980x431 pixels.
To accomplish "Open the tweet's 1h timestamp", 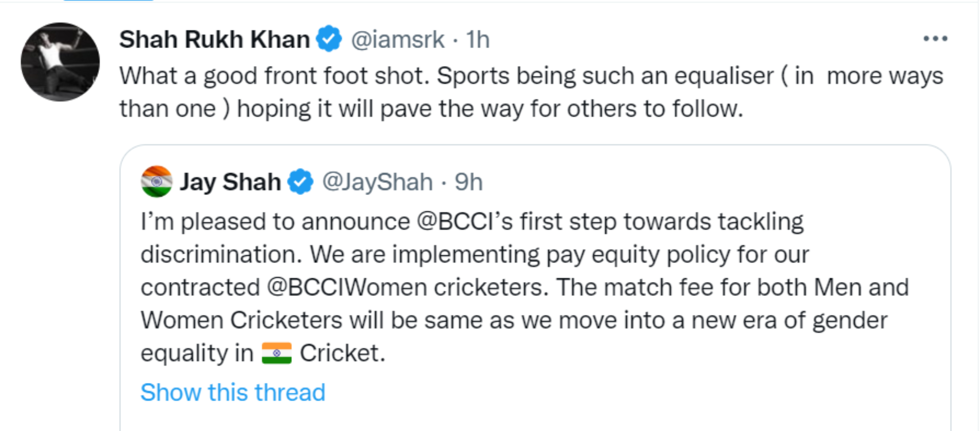I will 478,39.
